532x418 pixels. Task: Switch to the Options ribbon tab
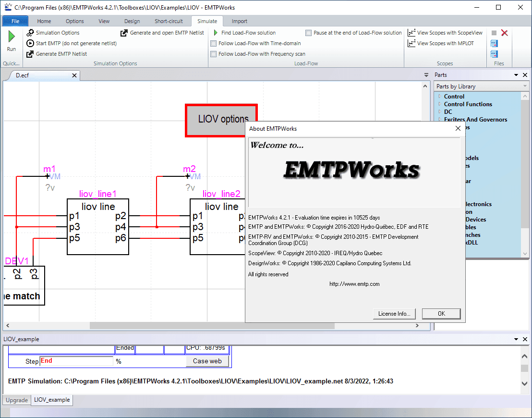click(74, 21)
